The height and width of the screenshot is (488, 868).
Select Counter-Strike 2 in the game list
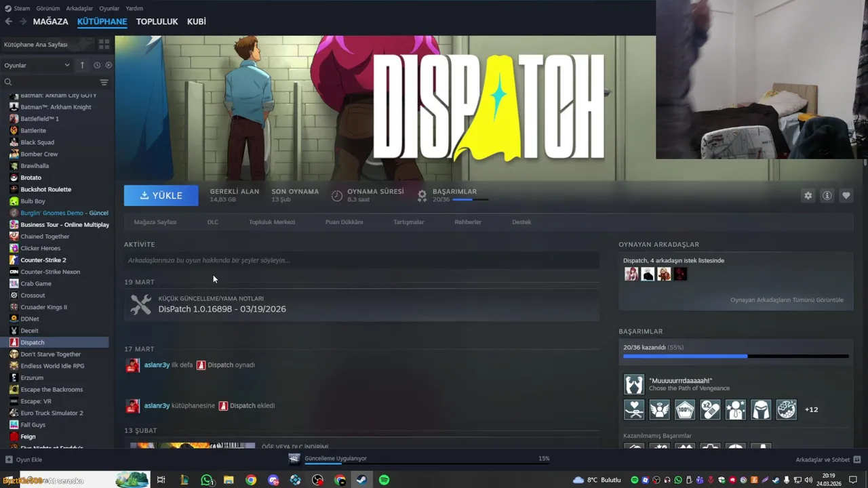(43, 260)
